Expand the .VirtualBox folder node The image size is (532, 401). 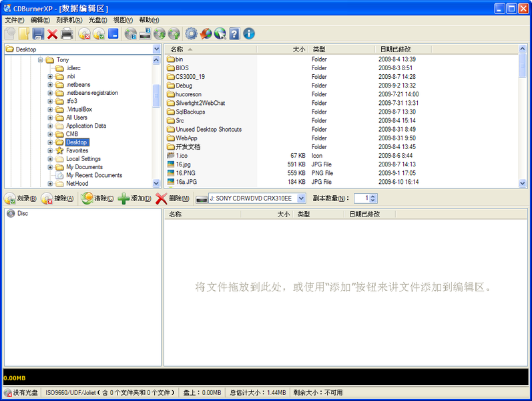(50, 110)
